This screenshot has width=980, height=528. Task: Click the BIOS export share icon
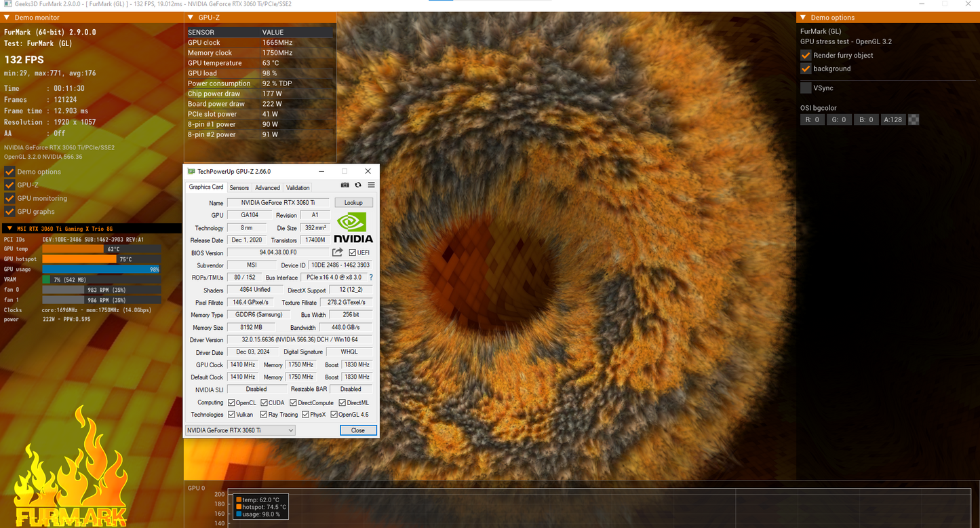coord(338,252)
